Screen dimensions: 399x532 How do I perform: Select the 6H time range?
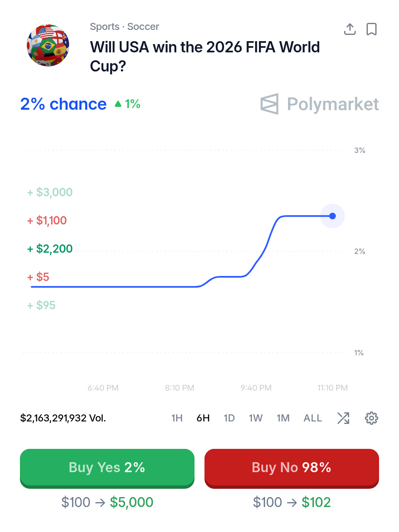click(x=203, y=418)
